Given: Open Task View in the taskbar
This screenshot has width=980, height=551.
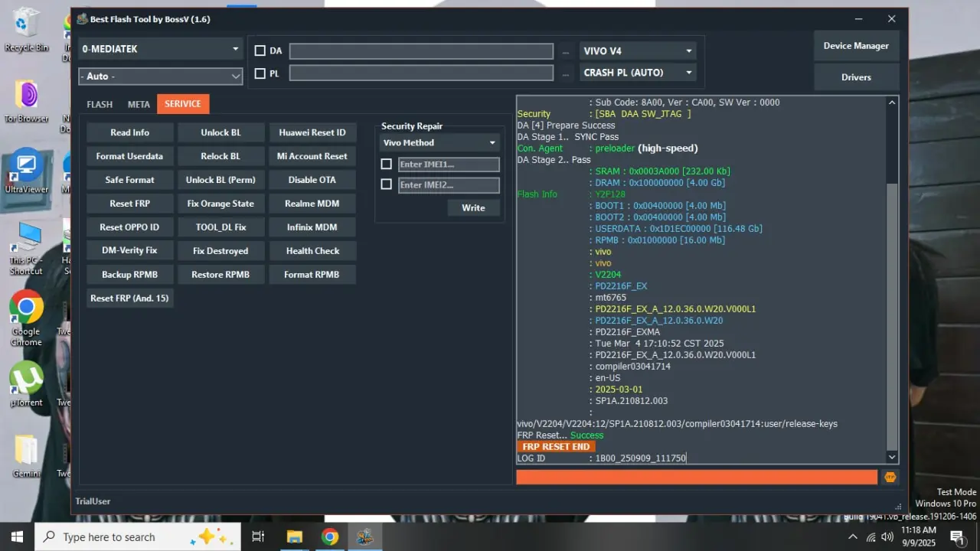Looking at the screenshot, I should (x=258, y=536).
